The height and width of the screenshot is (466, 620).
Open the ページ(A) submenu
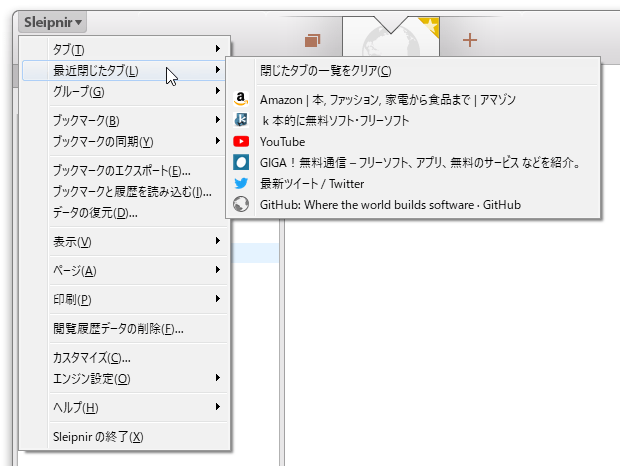pyautogui.click(x=125, y=270)
